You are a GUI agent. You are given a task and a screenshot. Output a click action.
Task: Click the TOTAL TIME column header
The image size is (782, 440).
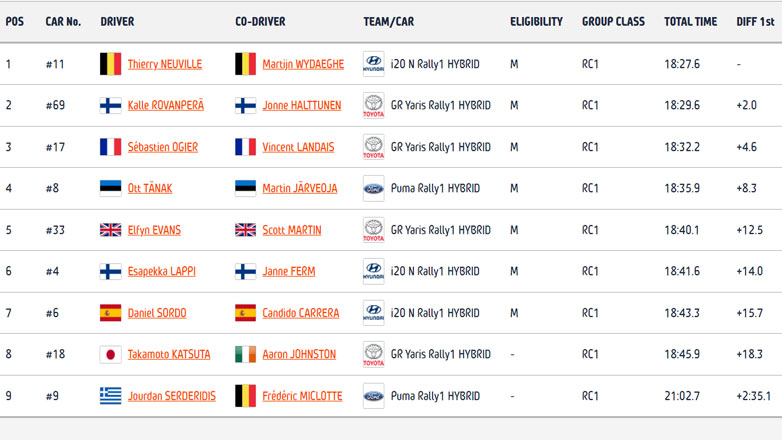click(x=690, y=22)
